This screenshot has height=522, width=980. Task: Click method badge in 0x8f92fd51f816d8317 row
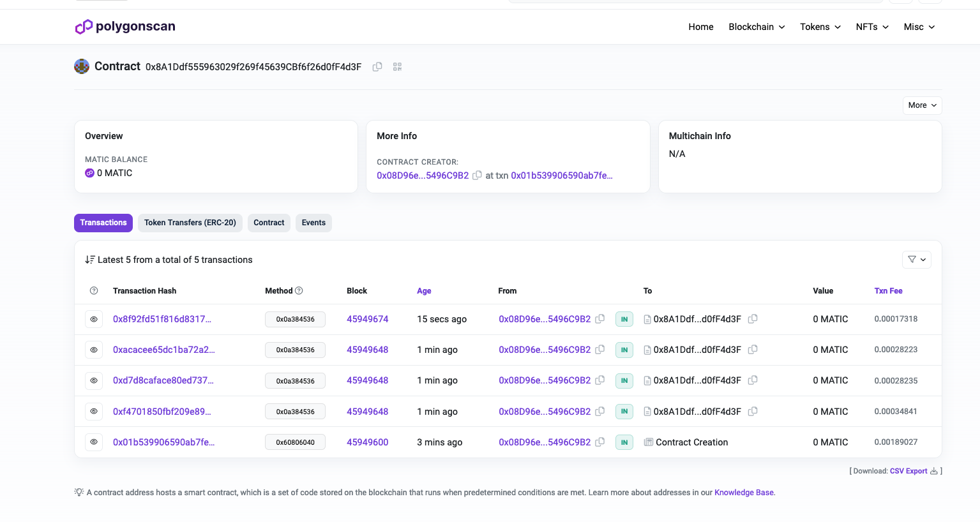coord(295,319)
